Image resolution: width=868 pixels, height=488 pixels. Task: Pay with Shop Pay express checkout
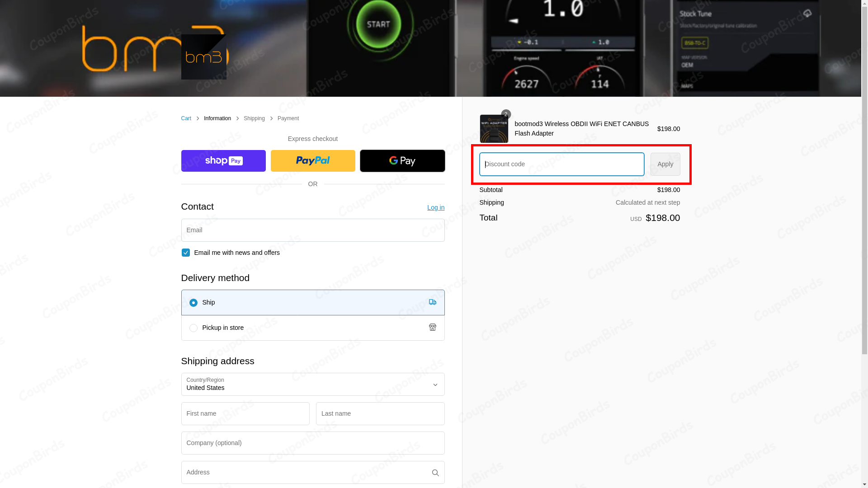coord(223,161)
